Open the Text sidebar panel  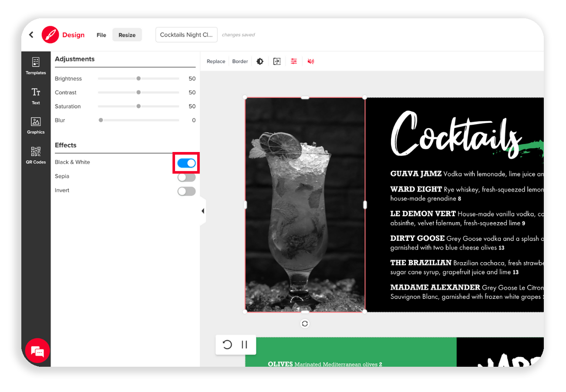pos(36,96)
